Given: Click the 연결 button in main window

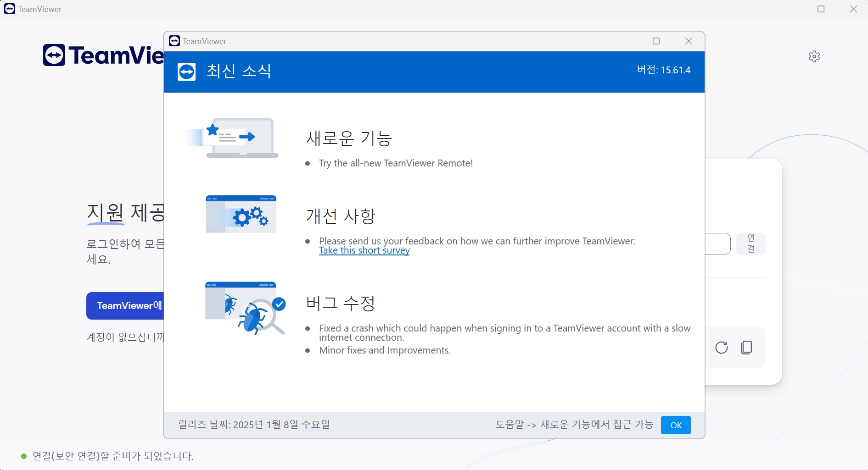Looking at the screenshot, I should 751,243.
